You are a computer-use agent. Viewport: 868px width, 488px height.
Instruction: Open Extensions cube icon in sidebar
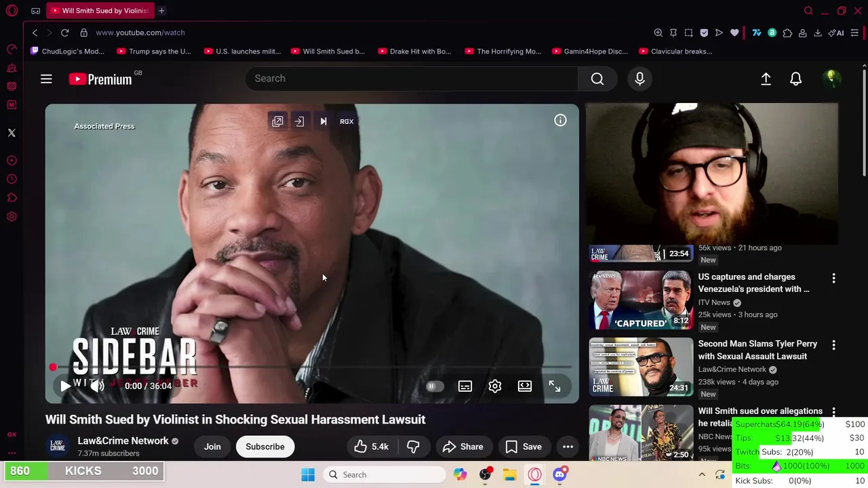[x=12, y=198]
